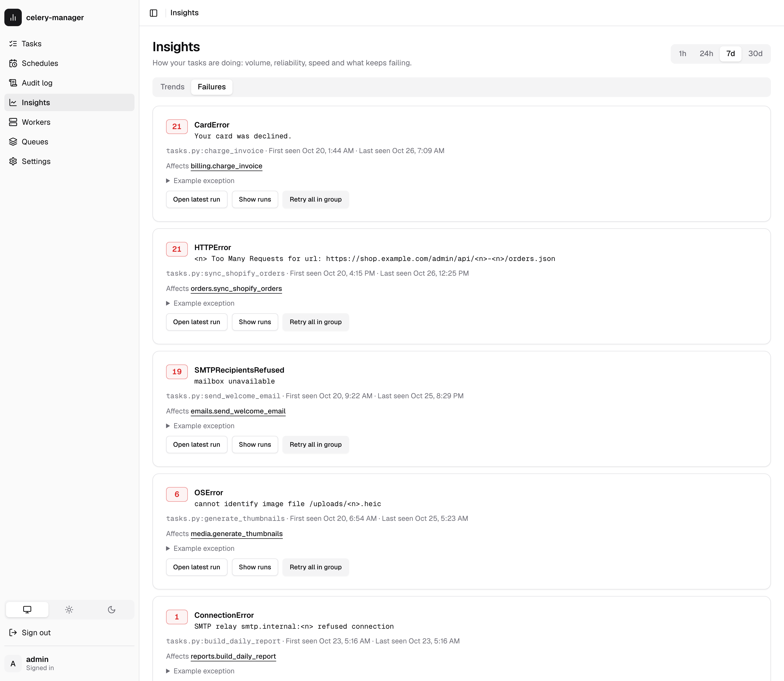The width and height of the screenshot is (784, 681).
Task: Open the Queues layers icon
Action: click(x=13, y=142)
